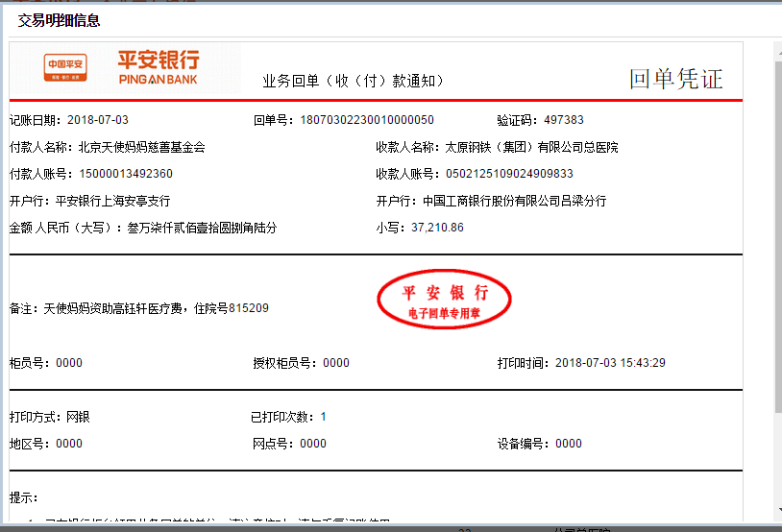Click the 已打印次数 value 1
The image size is (782, 532).
point(323,417)
